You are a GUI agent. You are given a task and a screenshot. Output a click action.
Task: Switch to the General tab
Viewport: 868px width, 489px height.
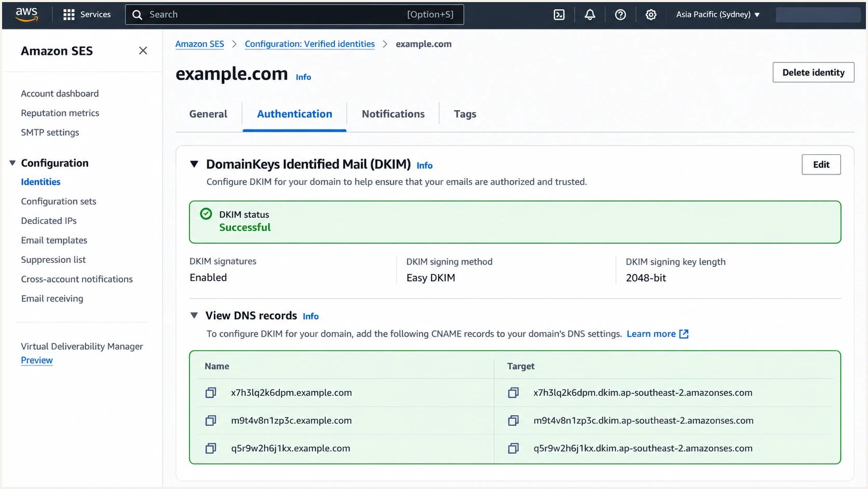coord(208,114)
